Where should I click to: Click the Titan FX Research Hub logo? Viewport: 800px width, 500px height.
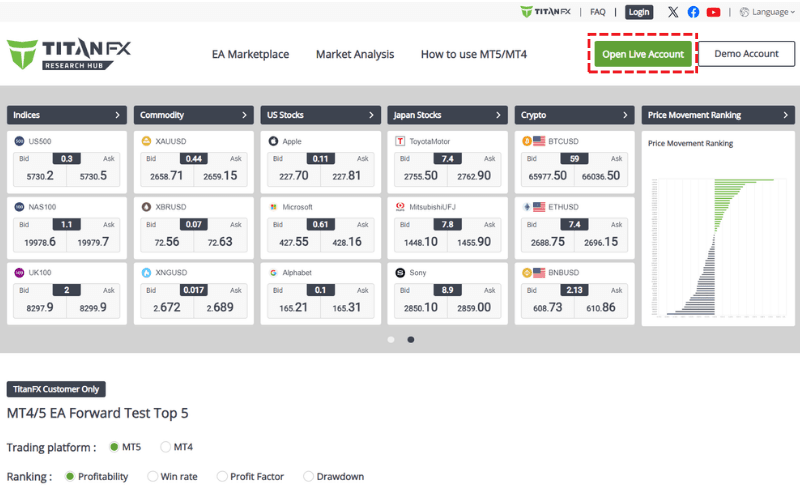pos(69,54)
